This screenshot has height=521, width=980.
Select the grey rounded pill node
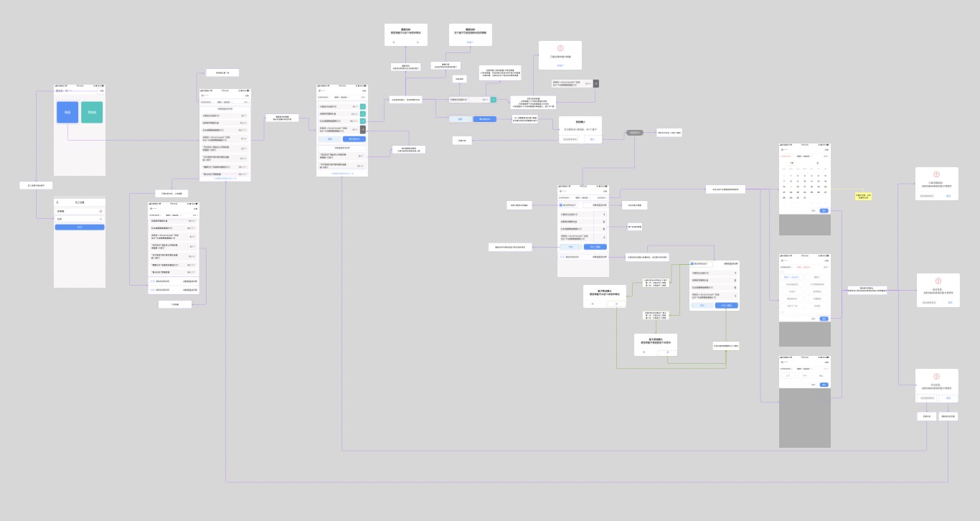[x=634, y=133]
